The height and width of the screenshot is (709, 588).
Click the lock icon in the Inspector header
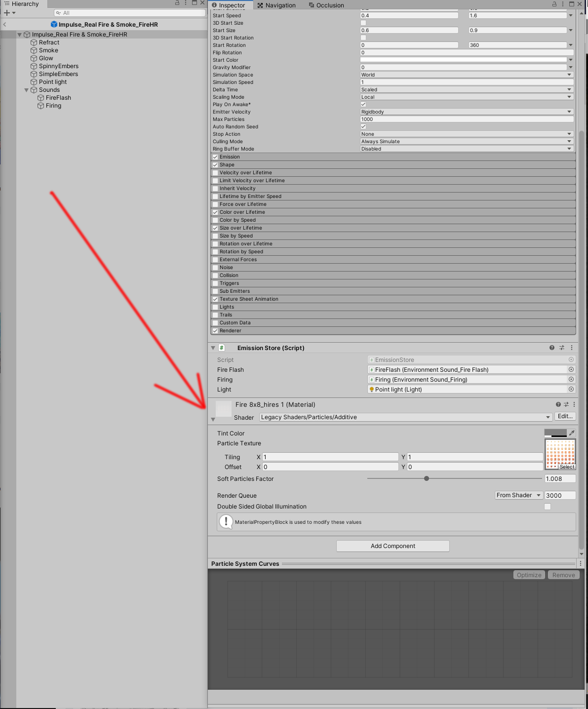pos(554,4)
